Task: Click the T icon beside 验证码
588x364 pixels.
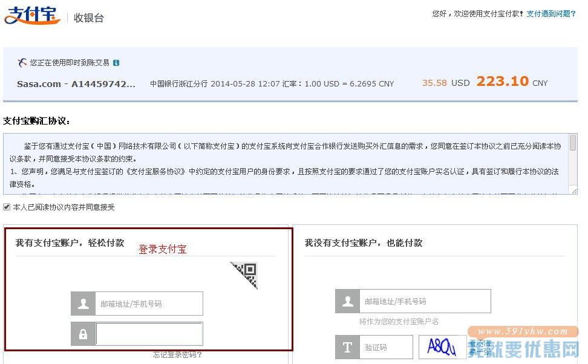Action: (347, 347)
